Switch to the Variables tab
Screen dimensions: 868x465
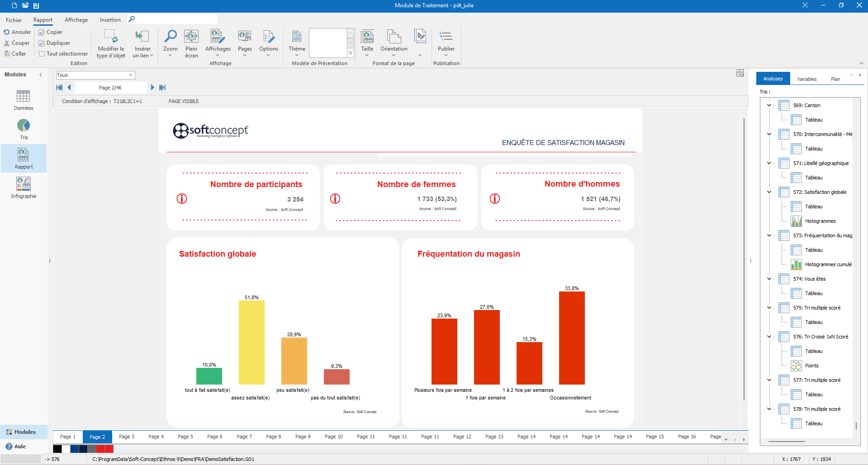[806, 78]
